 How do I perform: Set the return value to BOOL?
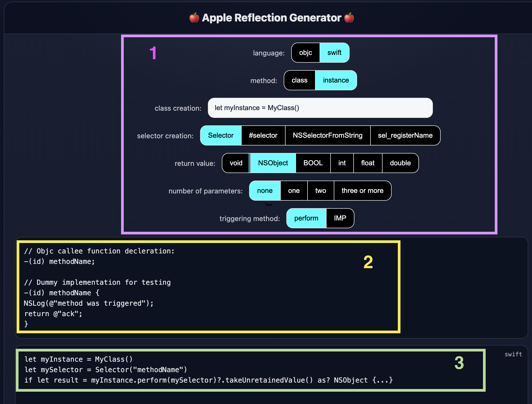click(x=313, y=163)
